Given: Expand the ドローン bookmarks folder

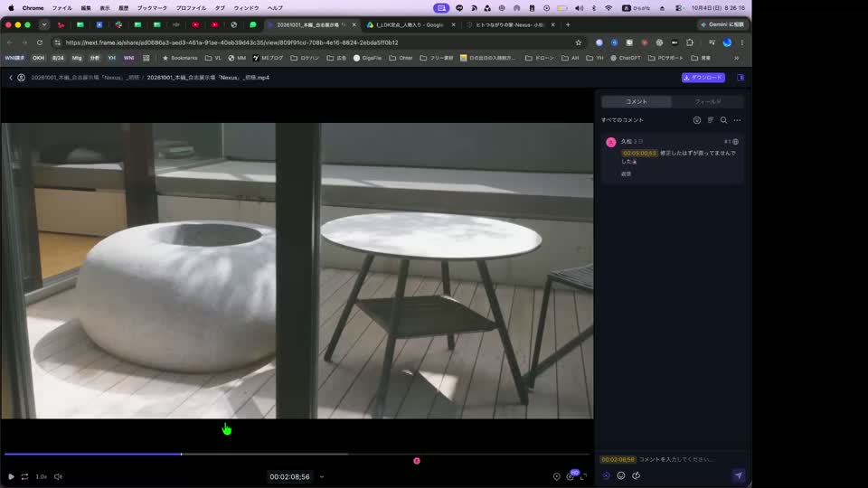Looking at the screenshot, I should pos(539,58).
